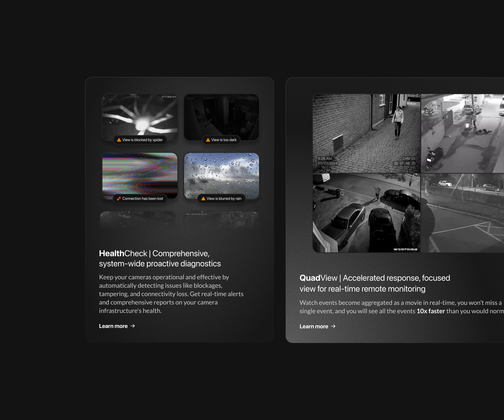This screenshot has height=420, width=504.
Task: Select the rain-blurred camera thumbnail
Action: 222,176
